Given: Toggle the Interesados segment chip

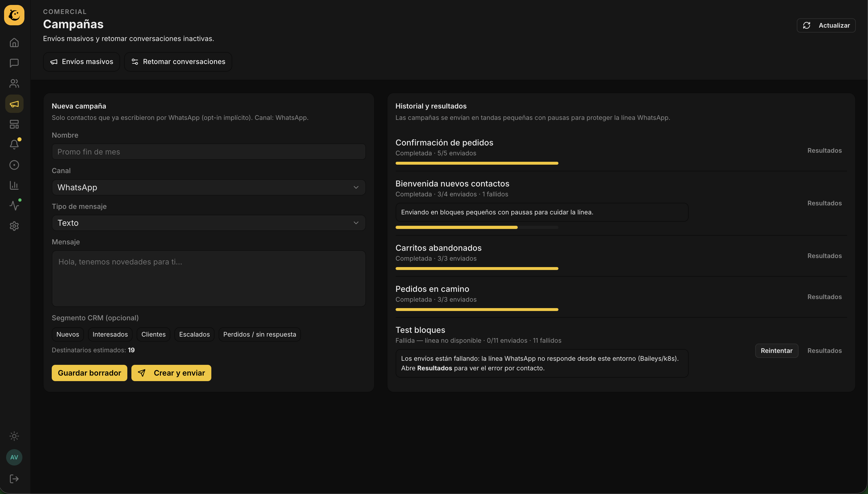Looking at the screenshot, I should [x=110, y=334].
